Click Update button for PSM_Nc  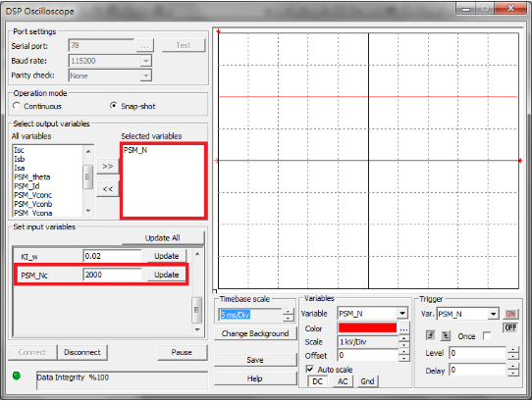coord(166,275)
